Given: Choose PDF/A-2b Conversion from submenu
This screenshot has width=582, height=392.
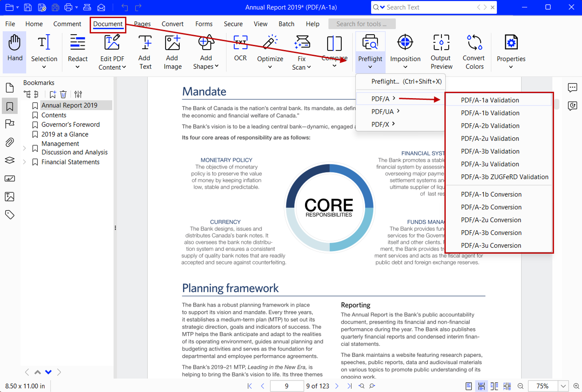Looking at the screenshot, I should tap(491, 207).
